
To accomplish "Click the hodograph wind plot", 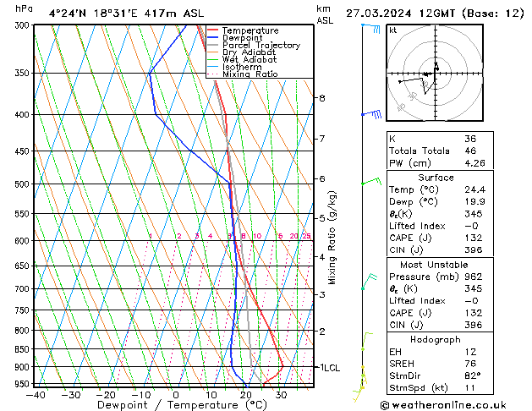I will [x=435, y=73].
